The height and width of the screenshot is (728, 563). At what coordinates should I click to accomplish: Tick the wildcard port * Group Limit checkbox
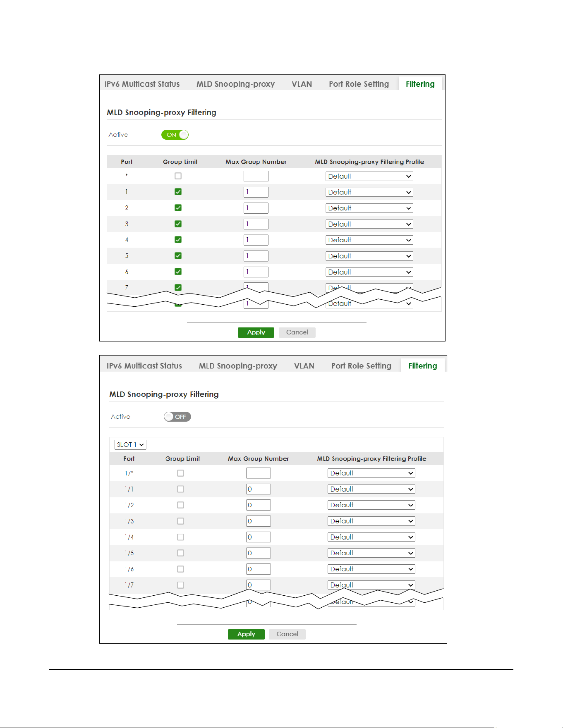(x=178, y=176)
